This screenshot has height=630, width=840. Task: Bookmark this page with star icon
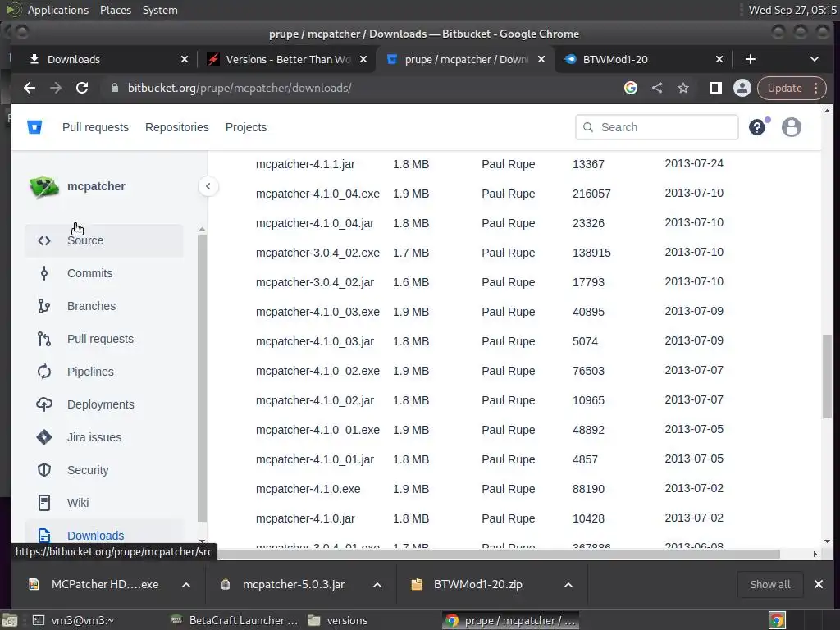click(683, 88)
